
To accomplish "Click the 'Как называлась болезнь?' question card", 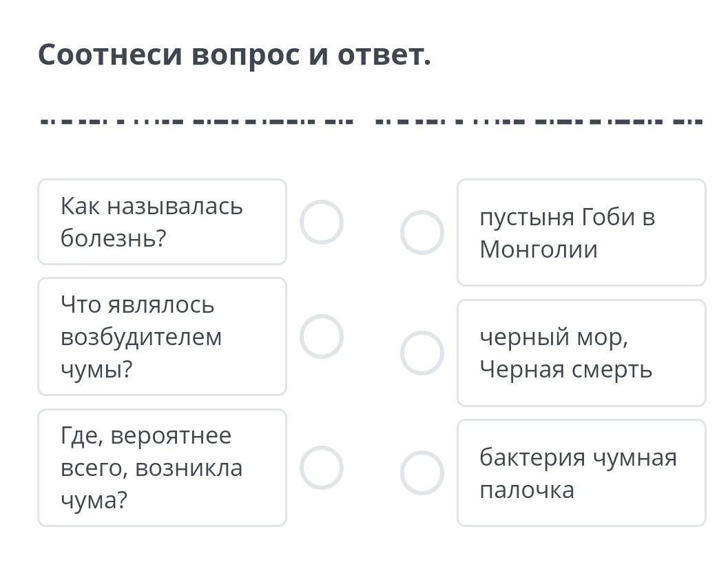I will coord(162,222).
